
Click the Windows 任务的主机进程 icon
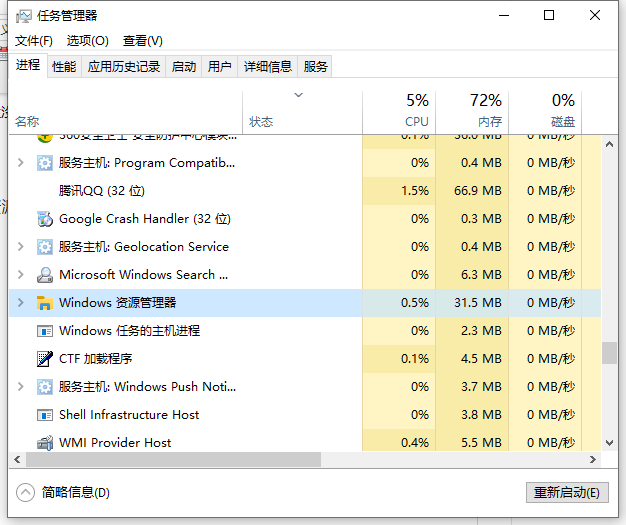click(x=44, y=331)
